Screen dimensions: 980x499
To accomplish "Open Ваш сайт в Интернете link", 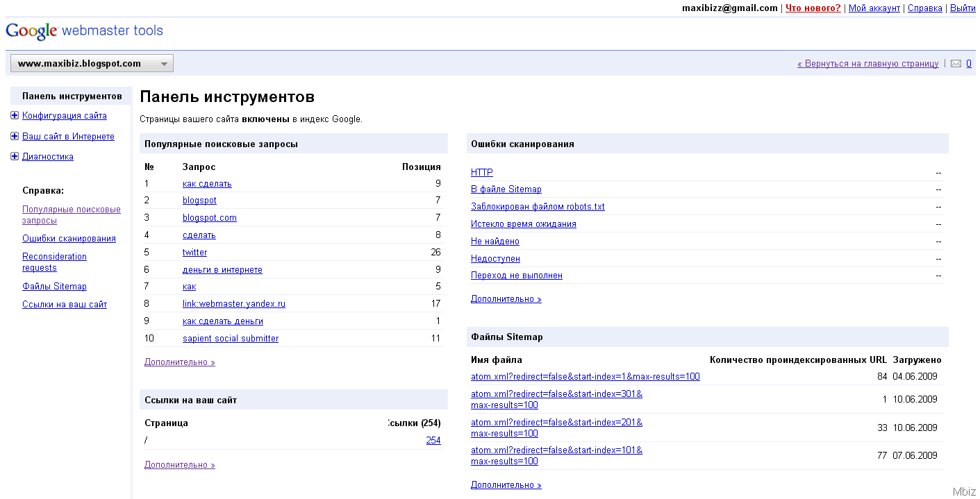I will click(68, 137).
